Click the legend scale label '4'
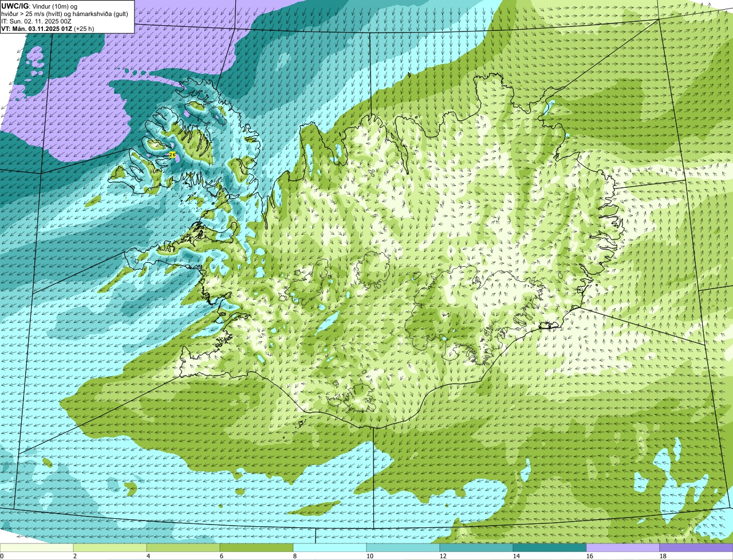The height and width of the screenshot is (560, 733). pos(148,556)
